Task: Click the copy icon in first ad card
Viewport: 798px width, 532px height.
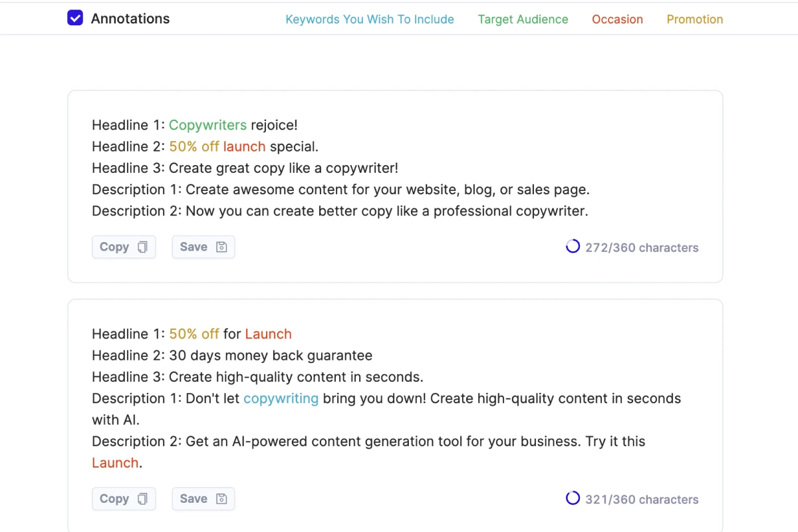Action: click(x=142, y=247)
